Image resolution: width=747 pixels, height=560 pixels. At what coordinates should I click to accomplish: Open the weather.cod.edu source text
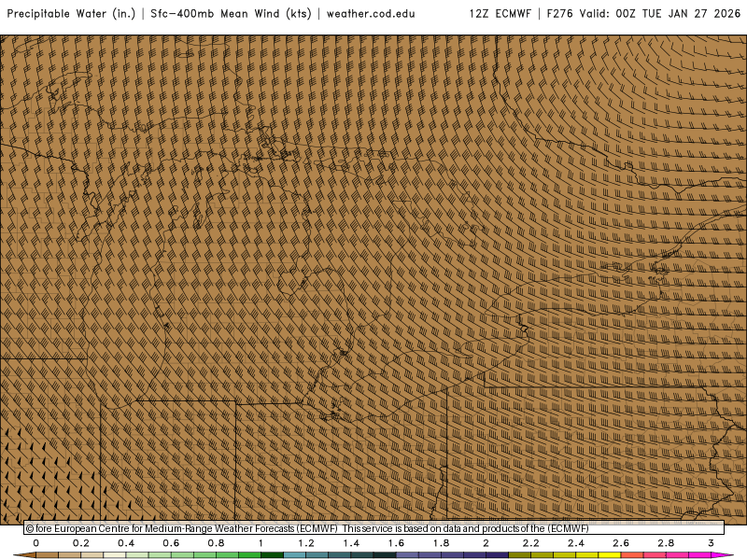(371, 14)
